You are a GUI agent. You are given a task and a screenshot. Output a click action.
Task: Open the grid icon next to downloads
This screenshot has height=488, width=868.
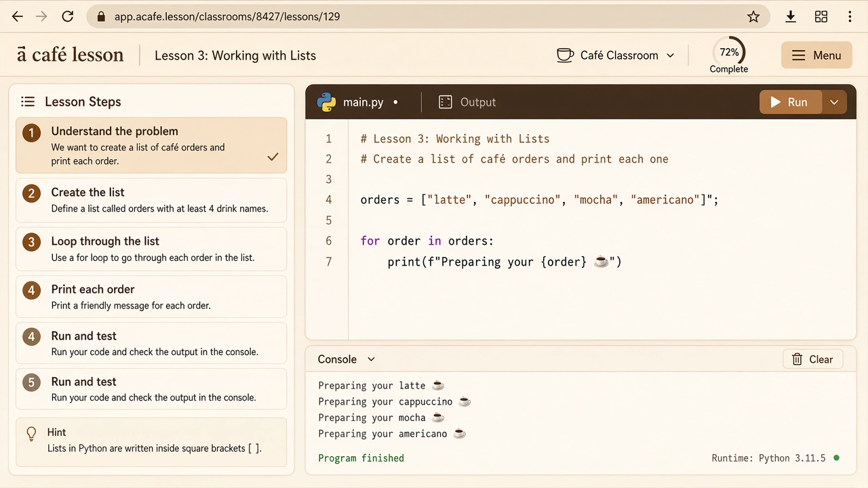(821, 16)
